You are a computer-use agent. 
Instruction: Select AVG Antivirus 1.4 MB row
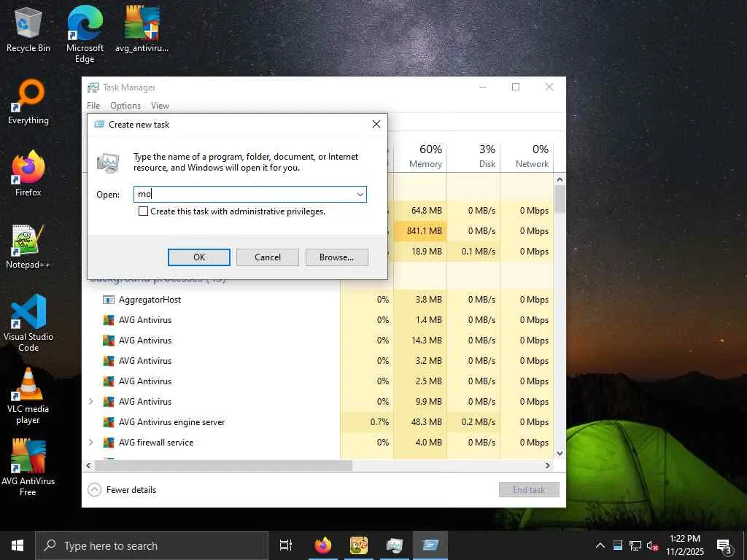point(318,320)
